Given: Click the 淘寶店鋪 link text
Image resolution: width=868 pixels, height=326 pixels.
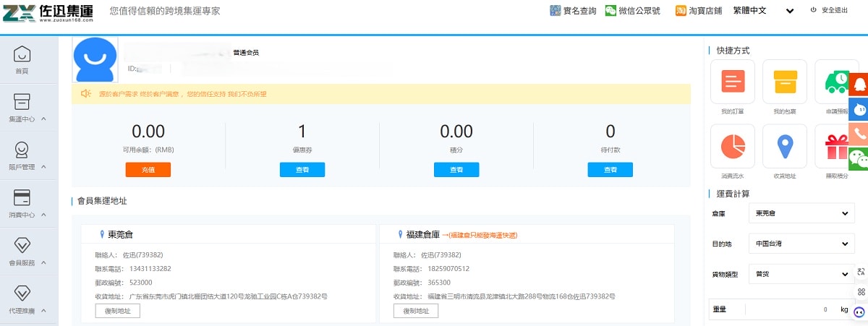Looking at the screenshot, I should pyautogui.click(x=705, y=11).
